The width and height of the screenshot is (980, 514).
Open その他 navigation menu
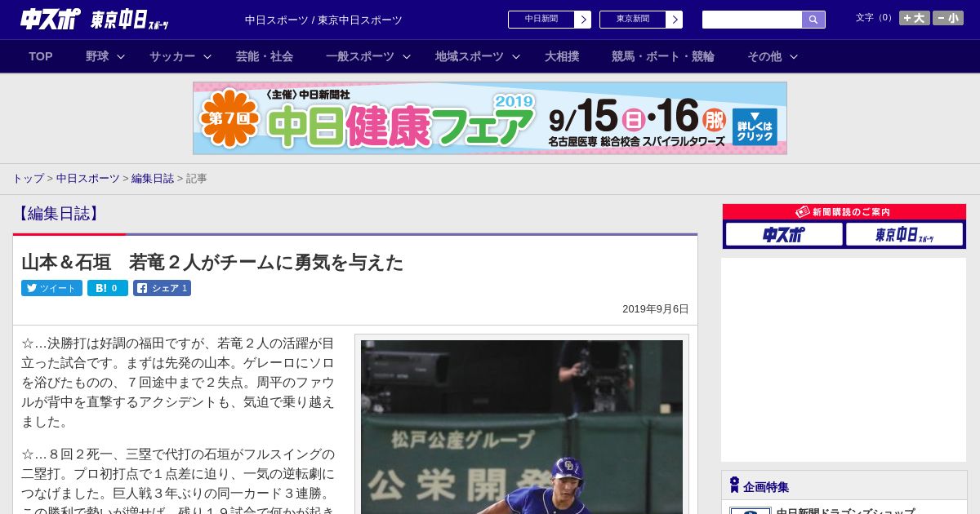coord(764,56)
